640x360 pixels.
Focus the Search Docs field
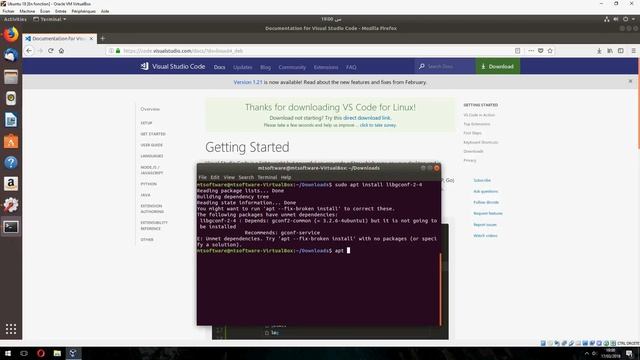445,66
